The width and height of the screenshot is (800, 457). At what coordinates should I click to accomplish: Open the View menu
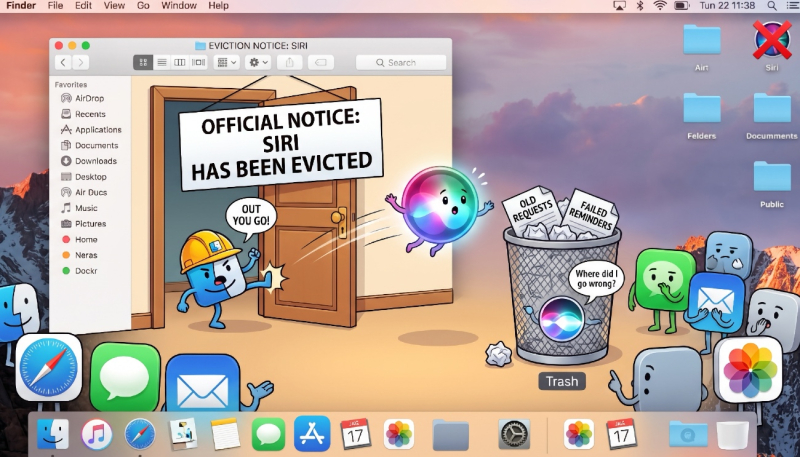click(114, 6)
